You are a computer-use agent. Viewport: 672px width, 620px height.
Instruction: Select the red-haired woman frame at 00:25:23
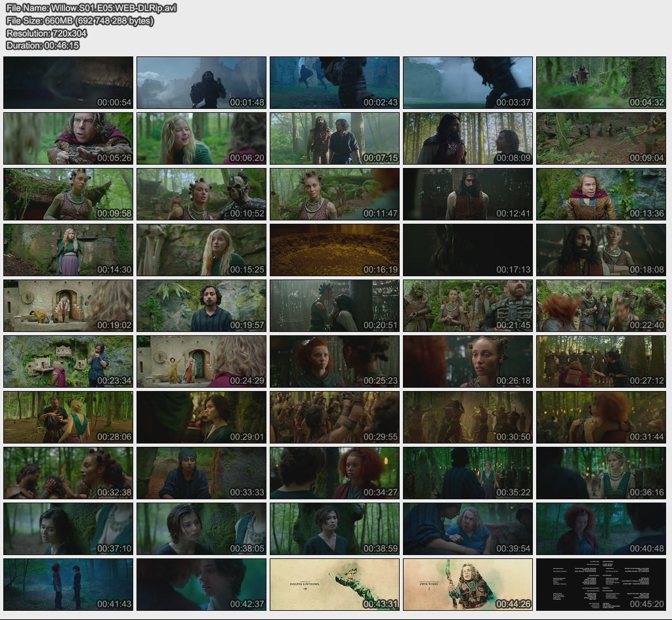335,362
